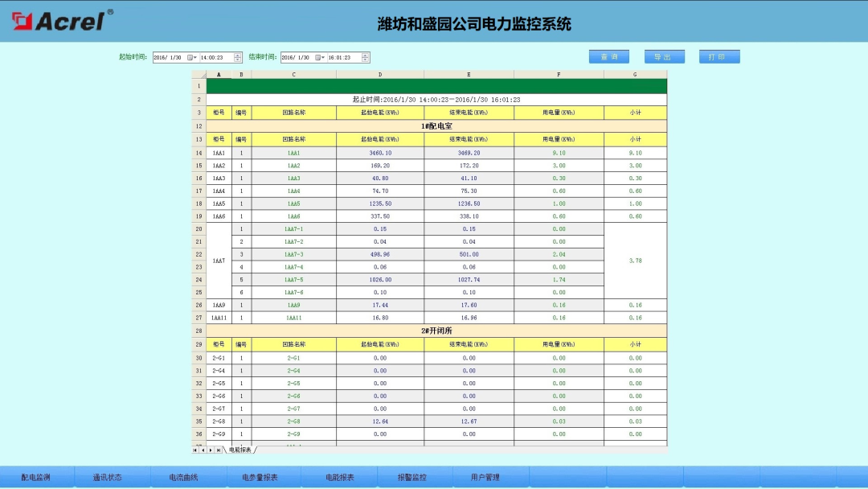868x489 pixels.
Task: Click start energy value 3460.10
Action: [379, 153]
